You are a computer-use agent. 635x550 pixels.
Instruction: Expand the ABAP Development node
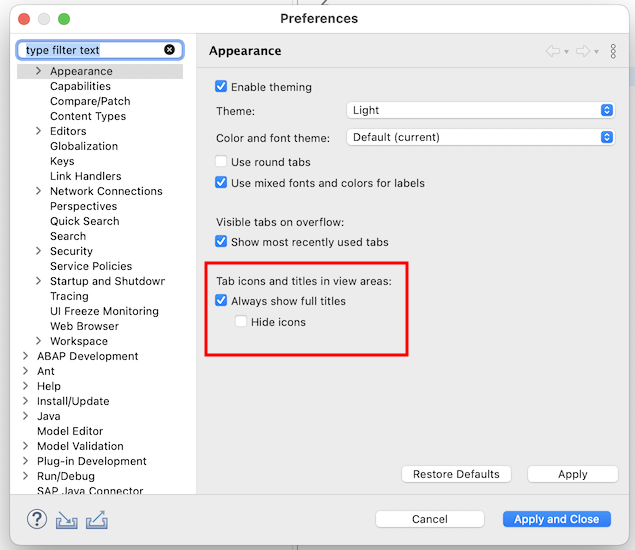coord(26,356)
